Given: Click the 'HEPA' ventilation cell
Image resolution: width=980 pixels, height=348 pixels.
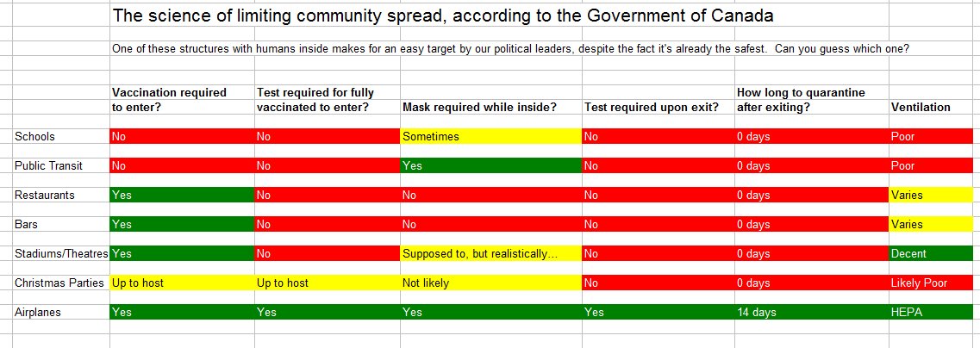Looking at the screenshot, I should [x=933, y=312].
